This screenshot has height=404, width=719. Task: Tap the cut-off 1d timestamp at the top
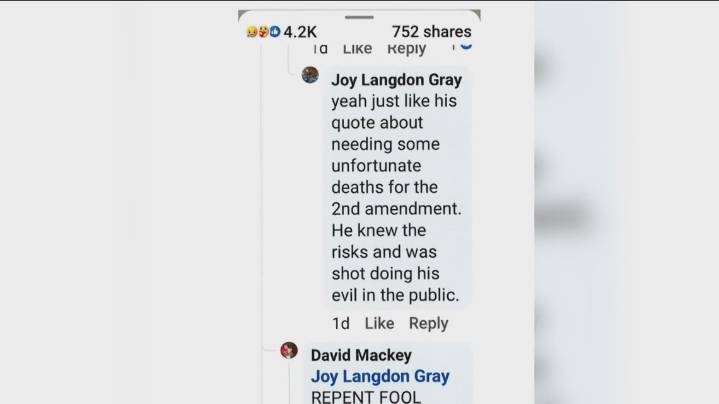click(320, 48)
